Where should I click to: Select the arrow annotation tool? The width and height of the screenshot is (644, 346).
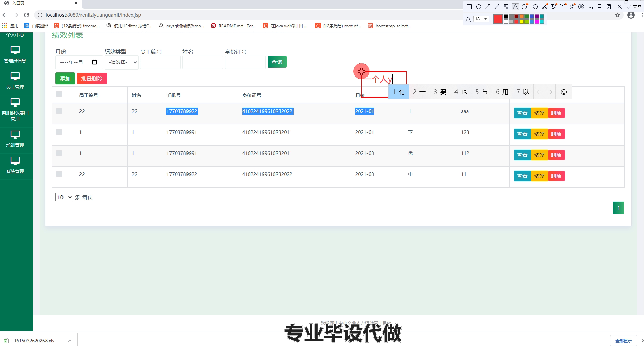click(x=488, y=7)
